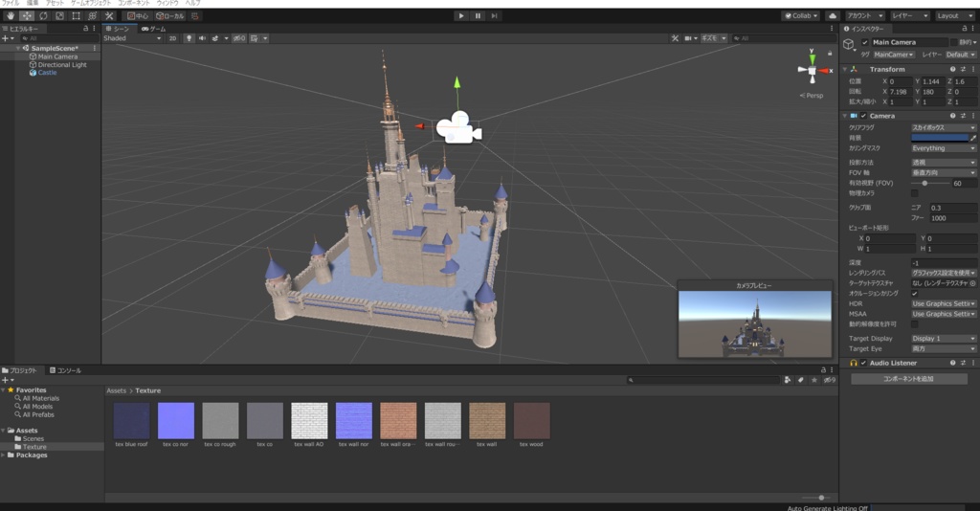This screenshot has height=511, width=980.
Task: Open the Collab button
Action: [x=801, y=15]
